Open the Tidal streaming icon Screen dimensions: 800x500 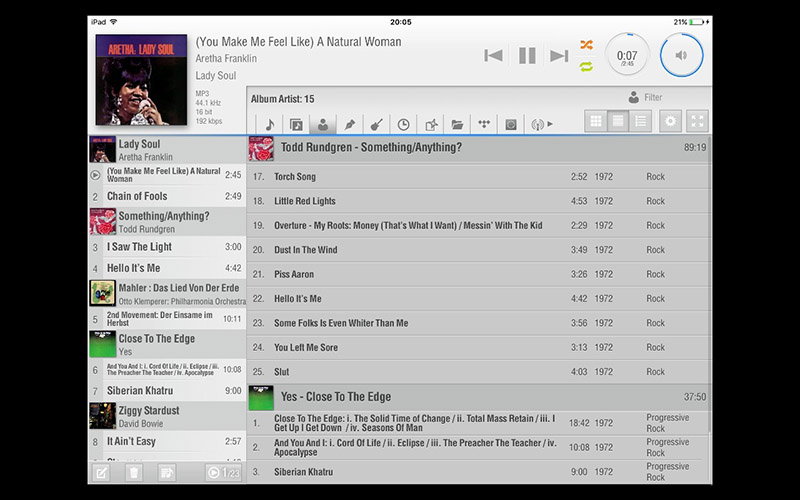pos(484,124)
